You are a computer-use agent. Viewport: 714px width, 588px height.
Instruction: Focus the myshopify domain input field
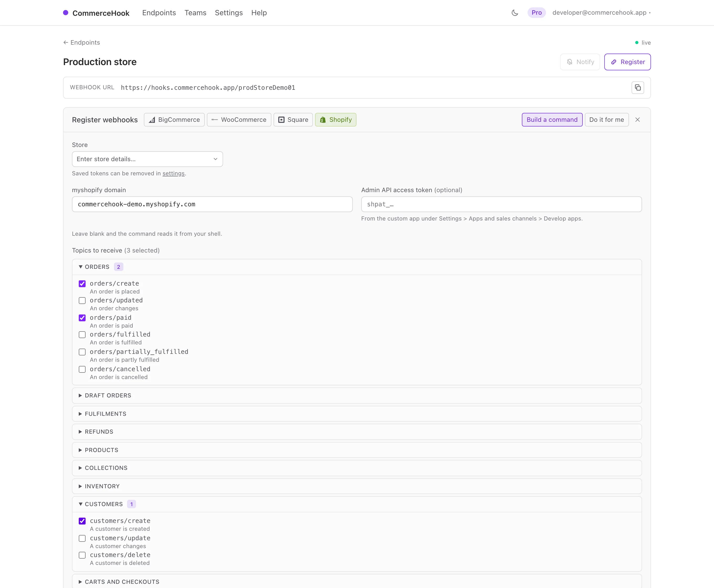point(212,204)
